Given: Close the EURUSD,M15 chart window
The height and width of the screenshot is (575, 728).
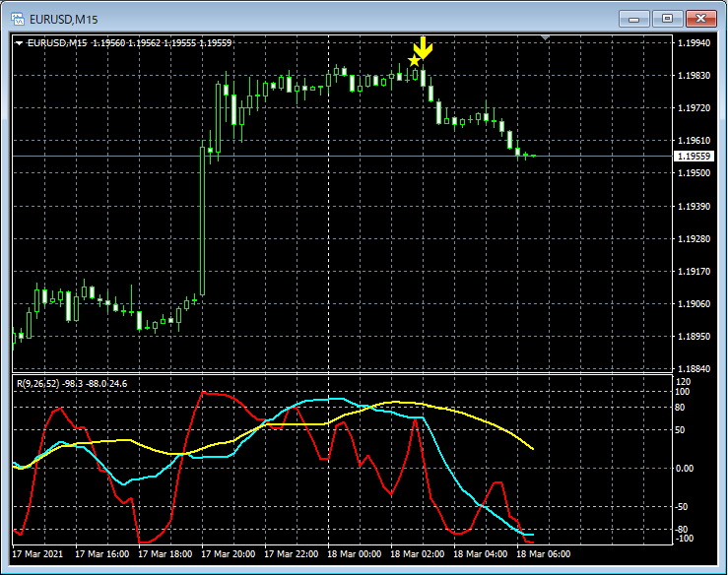Looking at the screenshot, I should [x=700, y=19].
